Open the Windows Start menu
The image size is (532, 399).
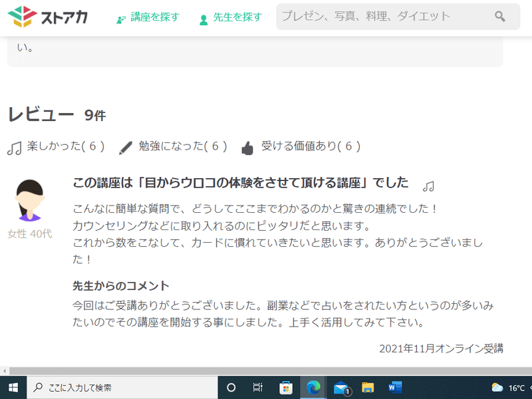coord(13,387)
